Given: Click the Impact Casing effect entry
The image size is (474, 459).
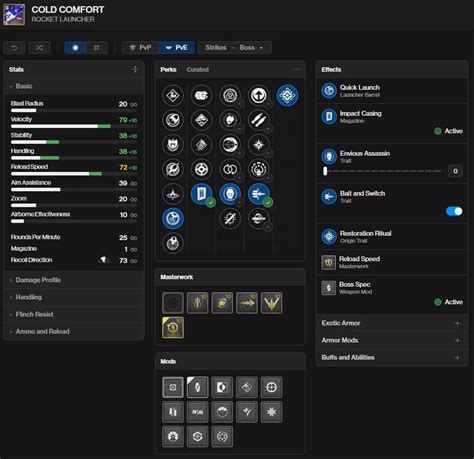Looking at the screenshot, I should pos(392,123).
